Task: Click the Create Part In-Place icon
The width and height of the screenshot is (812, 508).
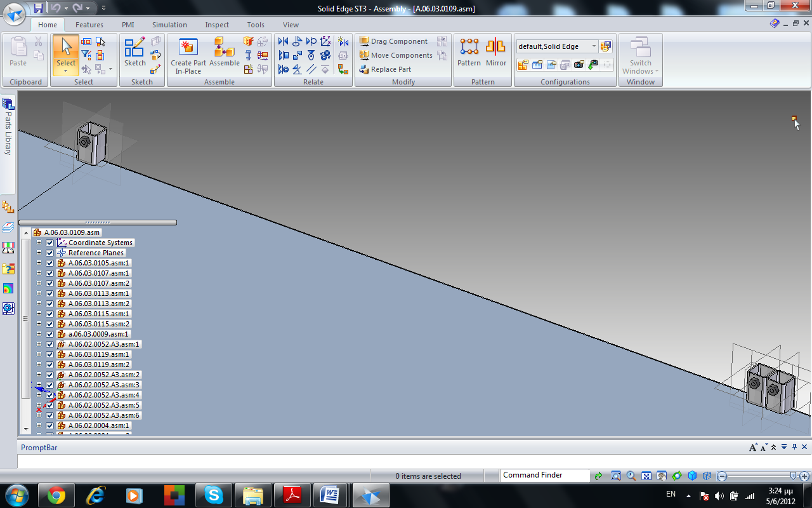Action: pos(188,47)
